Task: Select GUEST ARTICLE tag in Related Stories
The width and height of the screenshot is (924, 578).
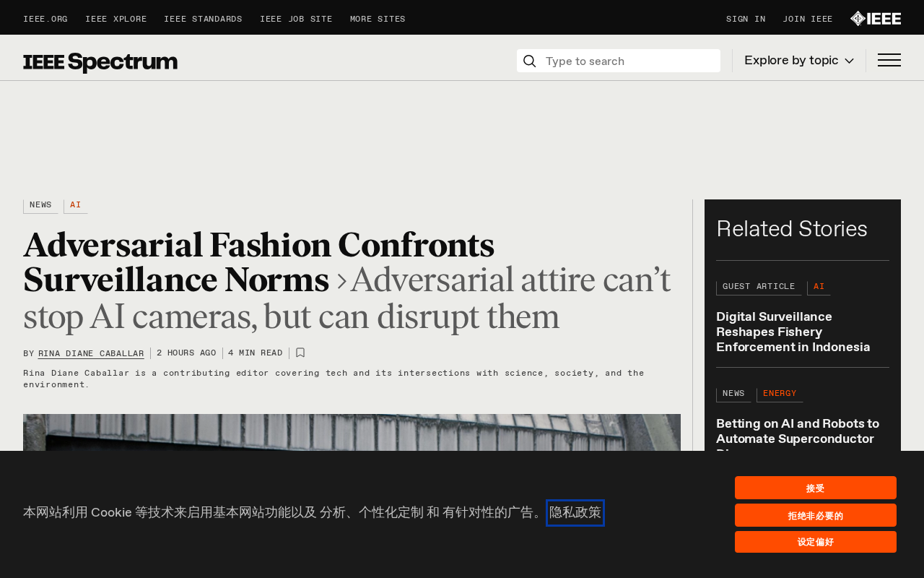Action: pyautogui.click(x=759, y=288)
